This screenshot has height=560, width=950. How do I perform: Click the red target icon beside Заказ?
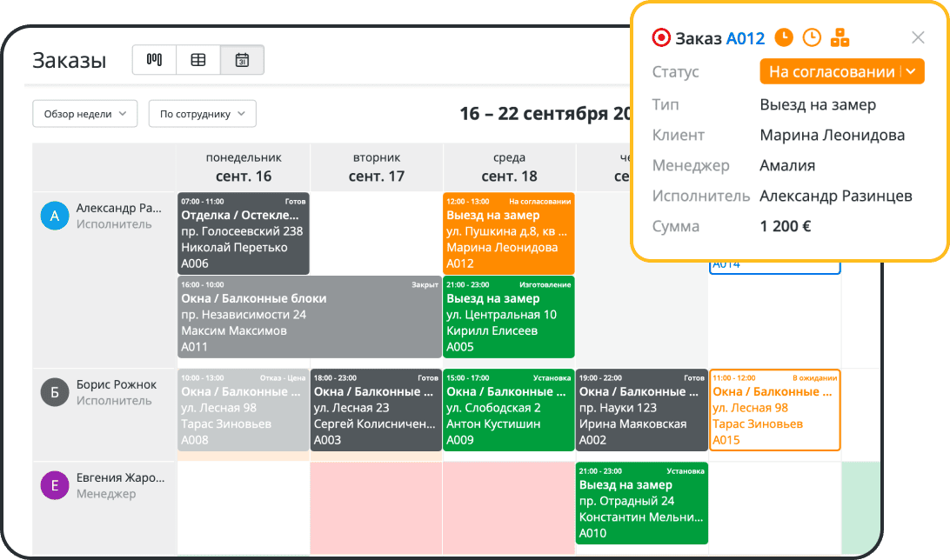tap(661, 37)
